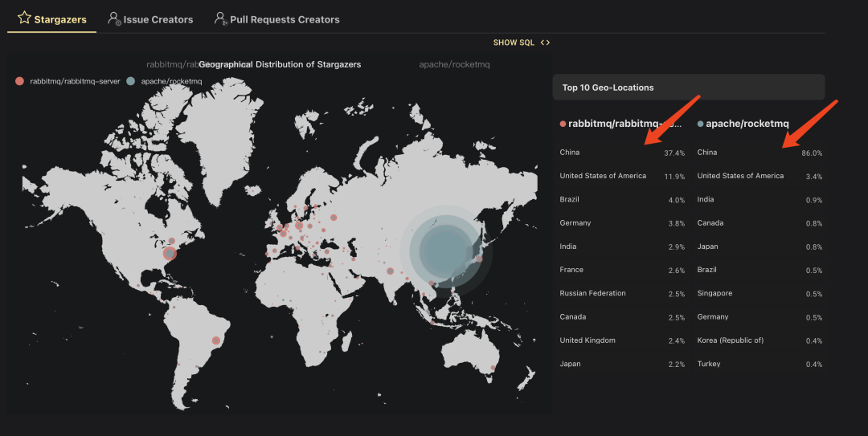Click the Geographical Distribution of Stargazers title
This screenshot has width=868, height=436.
280,65
